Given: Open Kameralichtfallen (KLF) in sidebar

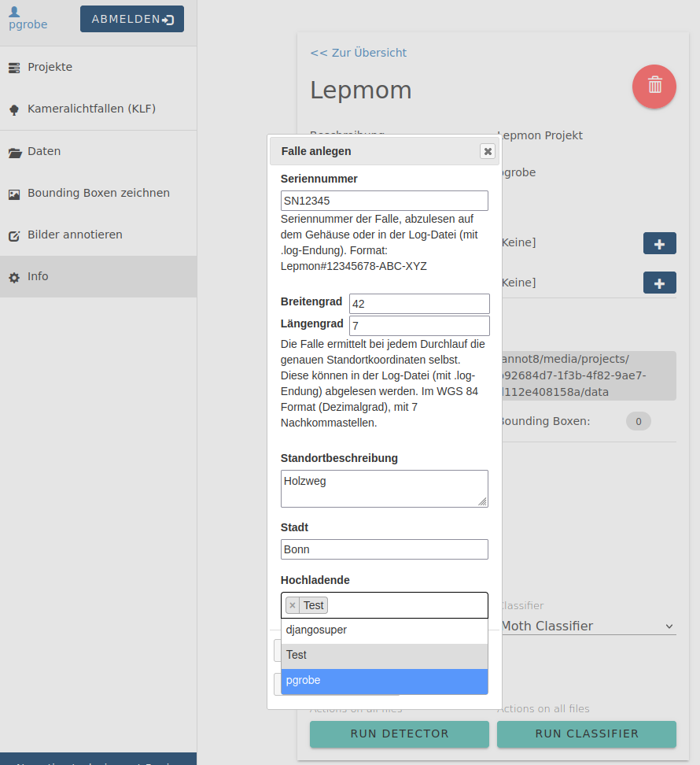Looking at the screenshot, I should [91, 109].
